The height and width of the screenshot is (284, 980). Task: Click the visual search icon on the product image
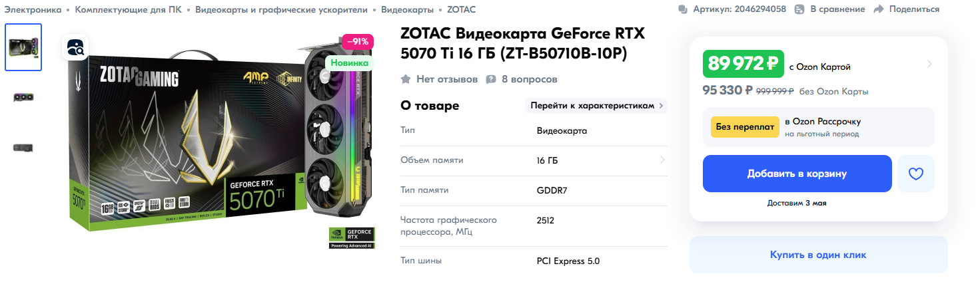coord(75,47)
